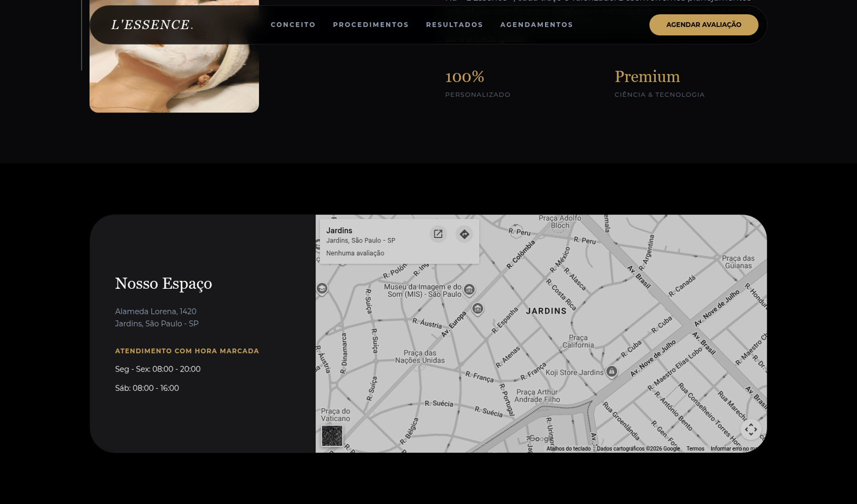Click 'Sáb: 08:00 - 16:00' hours
Image resolution: width=857 pixels, height=504 pixels.
[147, 388]
